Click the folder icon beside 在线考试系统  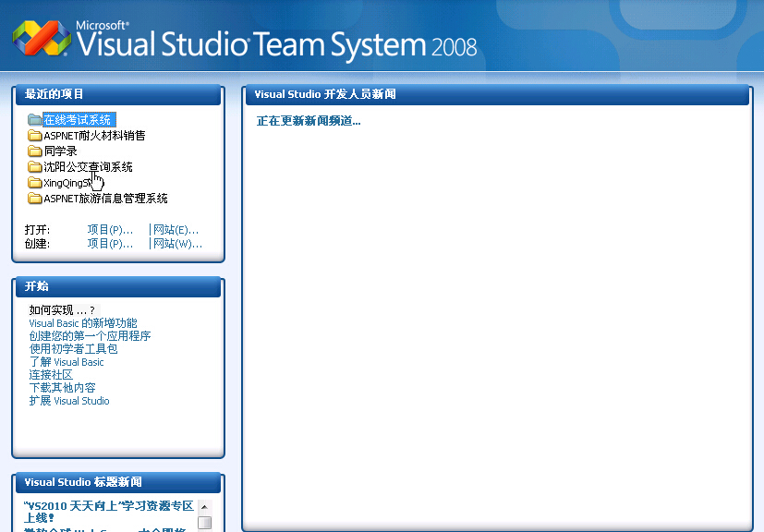[x=34, y=119]
